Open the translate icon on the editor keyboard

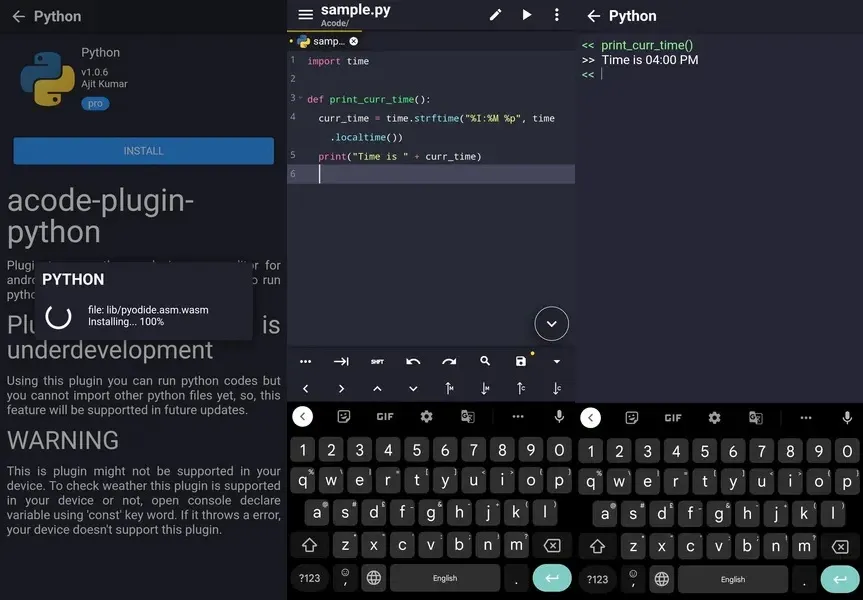coord(467,417)
